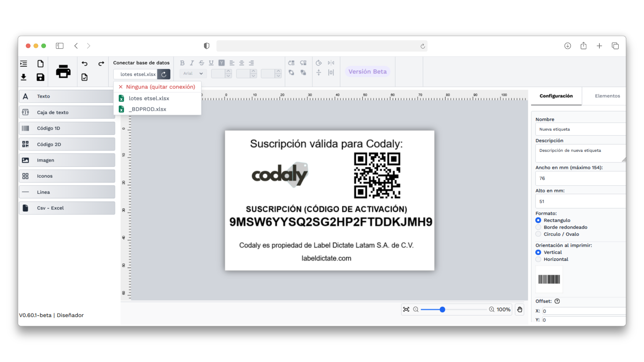Viewport: 644px width, 362px height.
Task: Click the fit-to-screen zoom icon
Action: pos(406,309)
